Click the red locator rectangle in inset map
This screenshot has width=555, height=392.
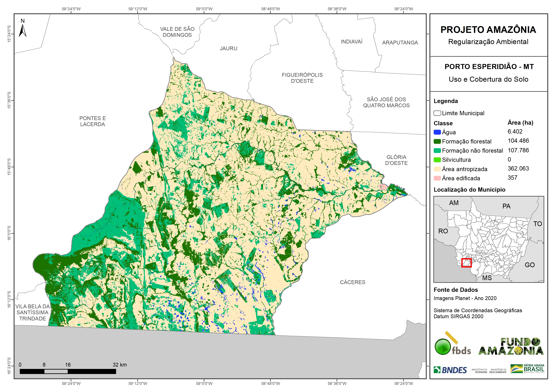466,263
